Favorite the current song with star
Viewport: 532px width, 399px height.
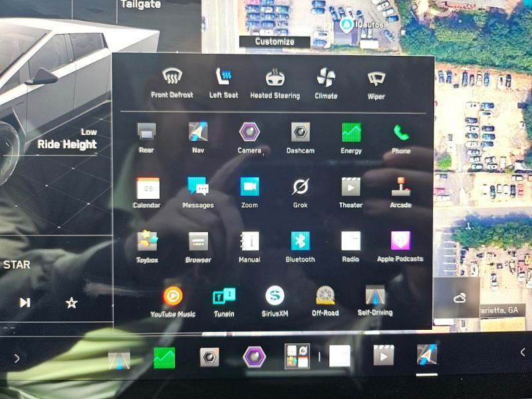72,303
